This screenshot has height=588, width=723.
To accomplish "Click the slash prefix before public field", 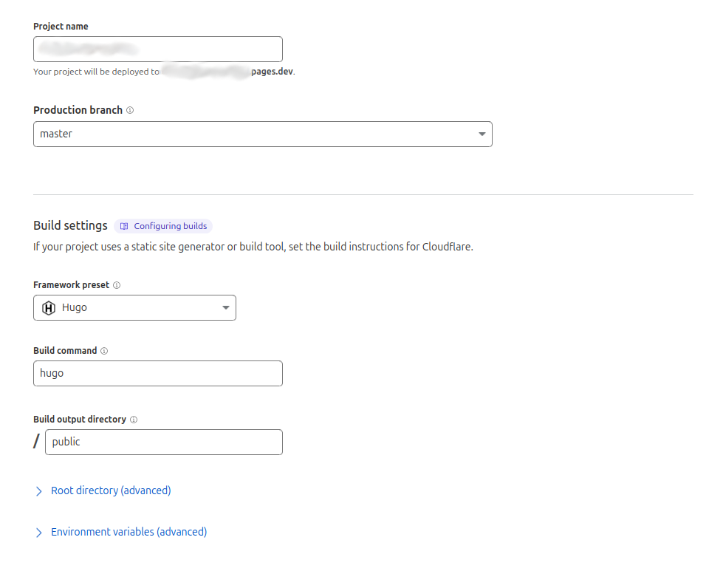I will 36,442.
